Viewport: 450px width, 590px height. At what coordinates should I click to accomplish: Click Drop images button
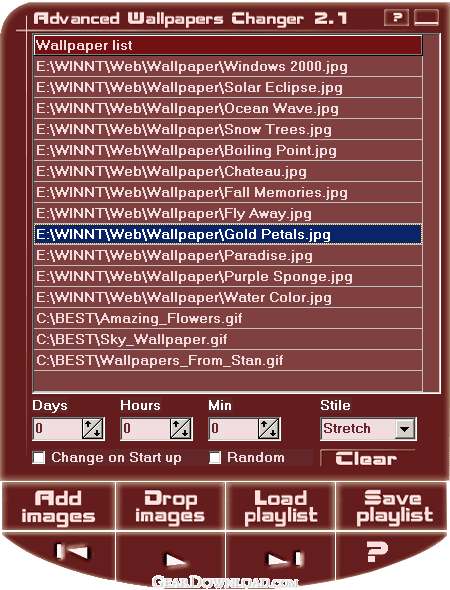[170, 506]
